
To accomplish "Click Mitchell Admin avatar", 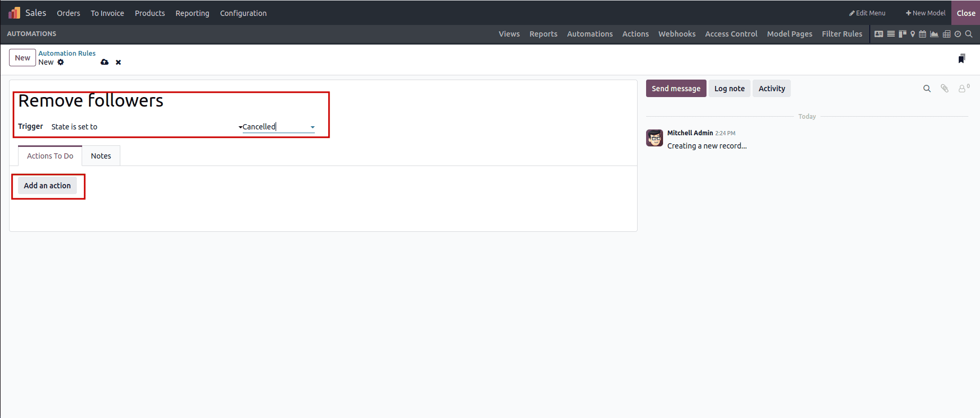I will (x=655, y=138).
